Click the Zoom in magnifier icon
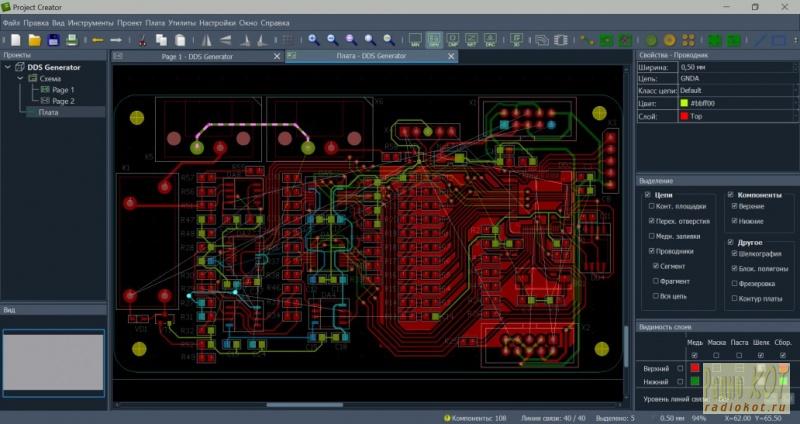The width and height of the screenshot is (800, 424). 313,40
